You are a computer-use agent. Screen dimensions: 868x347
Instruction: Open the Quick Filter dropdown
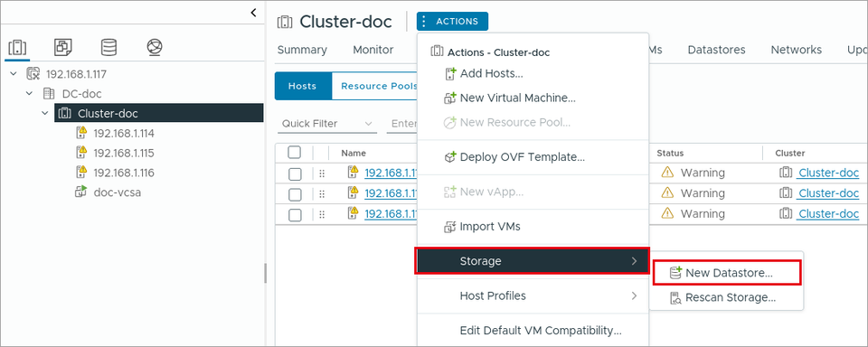326,124
